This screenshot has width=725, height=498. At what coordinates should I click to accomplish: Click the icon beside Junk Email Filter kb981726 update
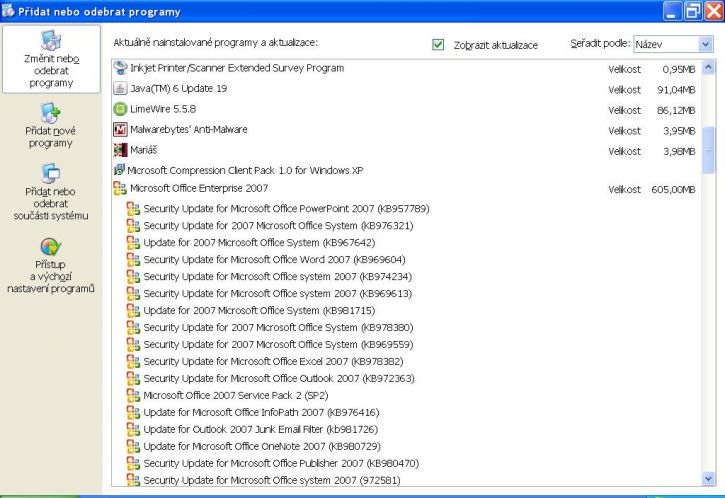click(133, 430)
